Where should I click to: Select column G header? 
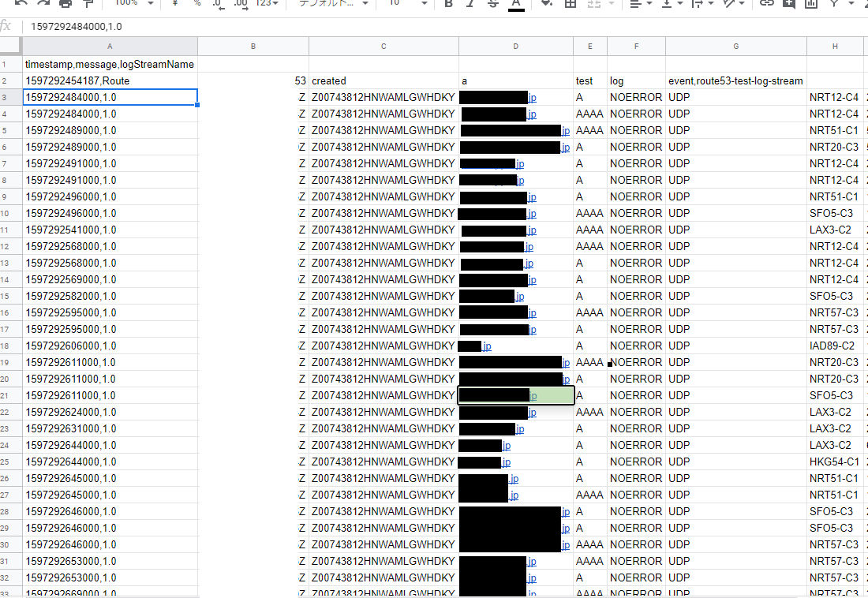tap(736, 47)
